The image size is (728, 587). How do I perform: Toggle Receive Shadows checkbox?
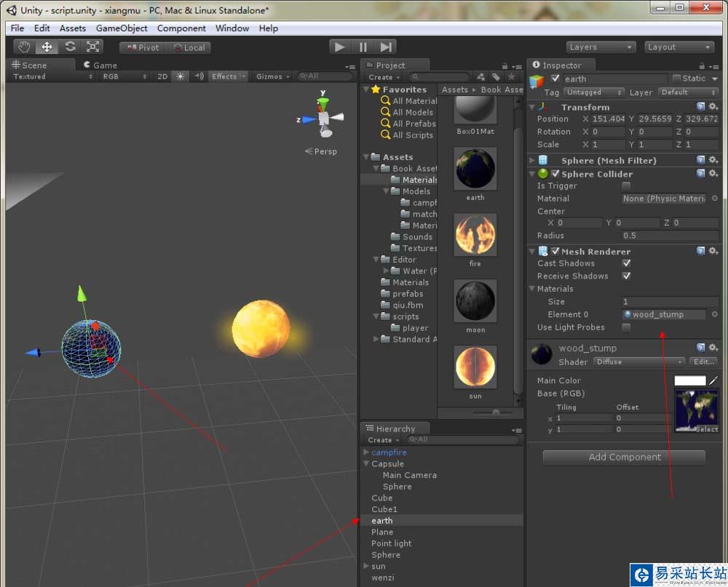tap(626, 276)
